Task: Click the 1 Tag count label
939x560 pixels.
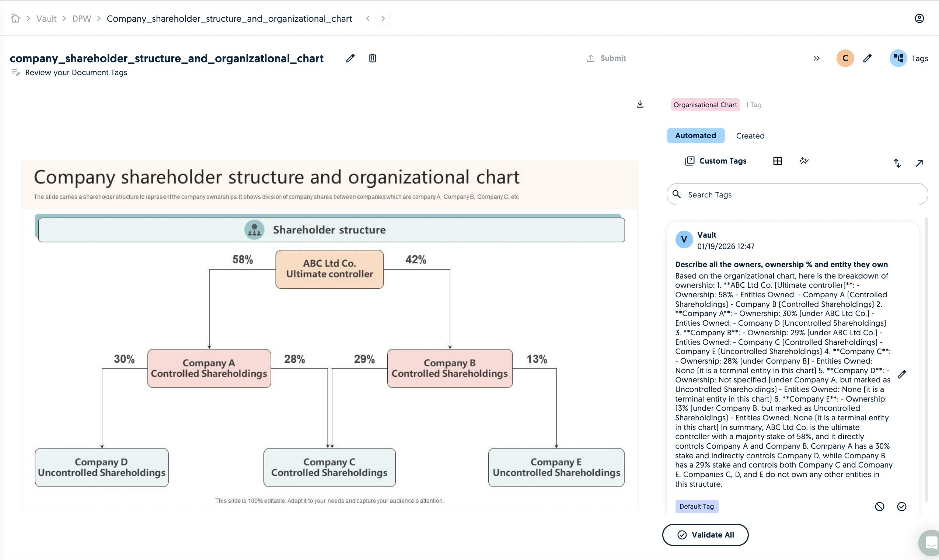Action: [754, 105]
